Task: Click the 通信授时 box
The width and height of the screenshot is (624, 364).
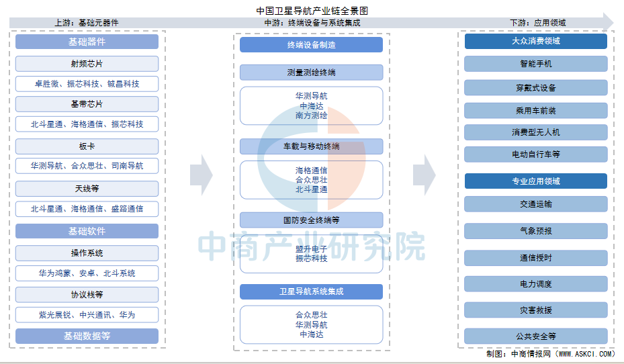Action: coord(535,258)
